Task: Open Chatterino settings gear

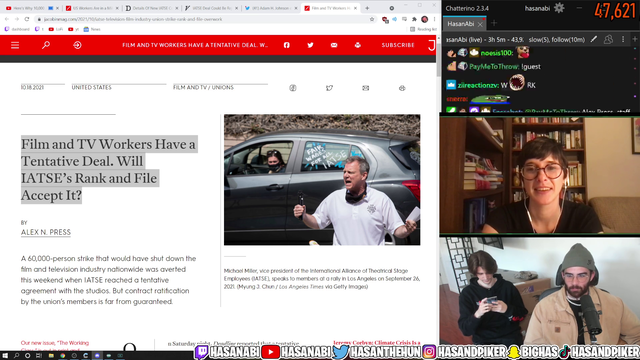Action: pos(559,8)
